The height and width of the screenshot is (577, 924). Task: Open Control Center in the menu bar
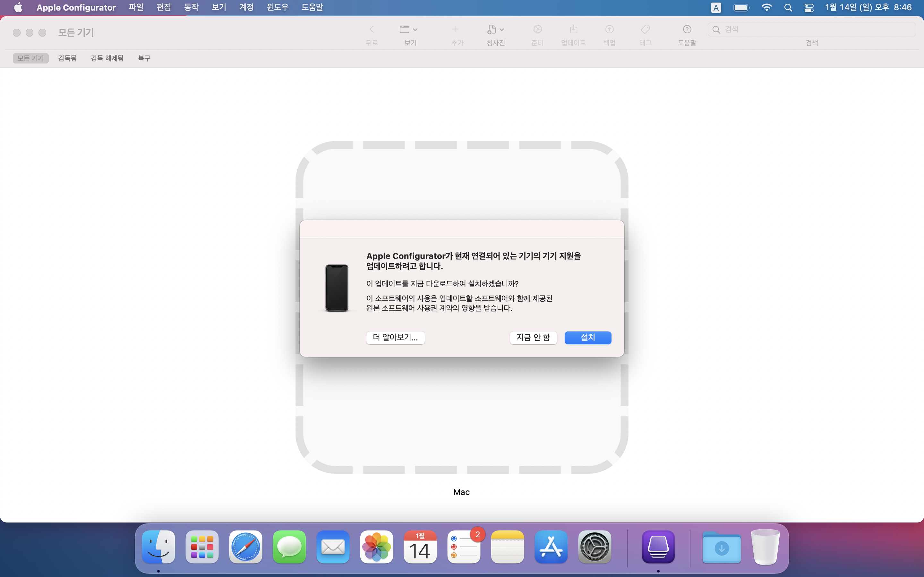pos(809,8)
